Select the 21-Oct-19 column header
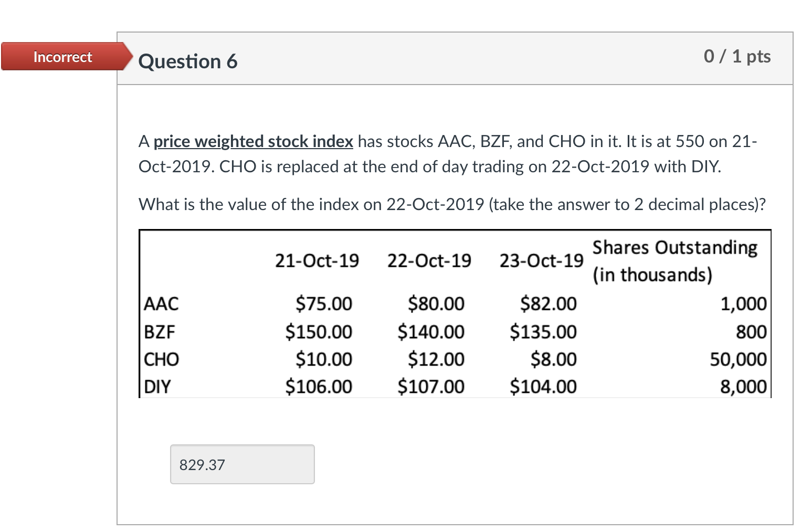Screen dimensions: 812x531 tap(318, 260)
